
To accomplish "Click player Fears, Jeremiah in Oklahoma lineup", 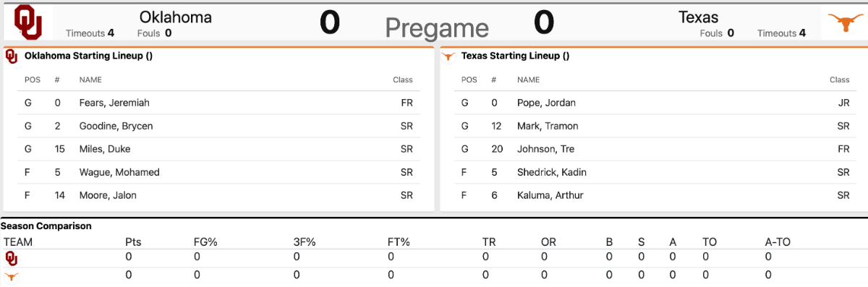I will click(x=114, y=103).
